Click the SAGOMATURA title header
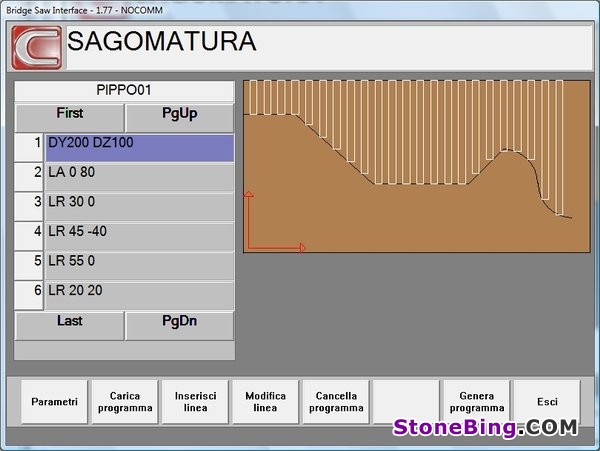The height and width of the screenshot is (451, 600). tap(329, 48)
